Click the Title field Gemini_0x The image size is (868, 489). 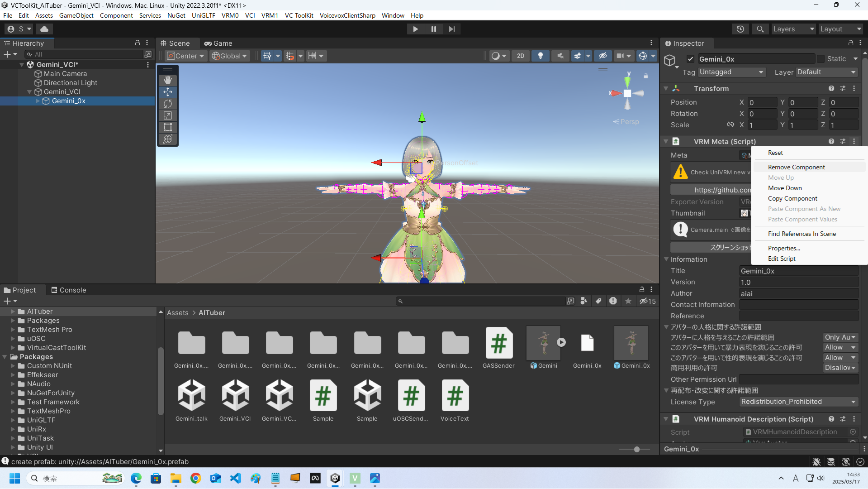(x=799, y=271)
